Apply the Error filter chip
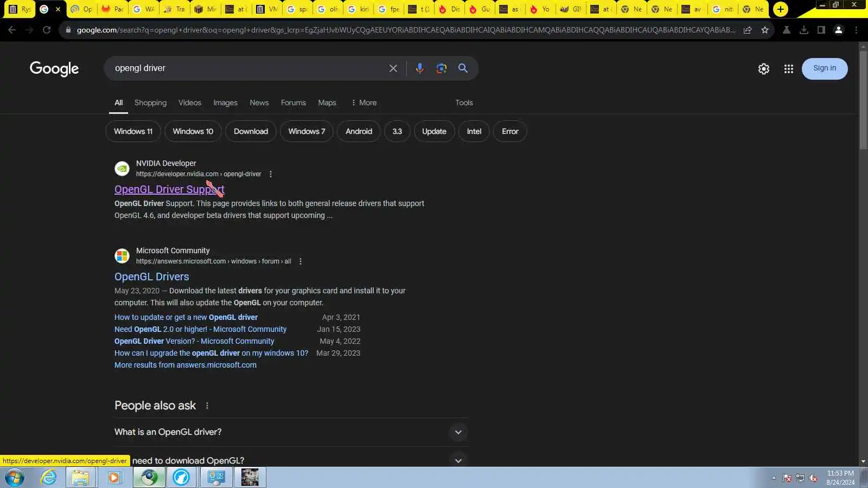 (x=510, y=131)
